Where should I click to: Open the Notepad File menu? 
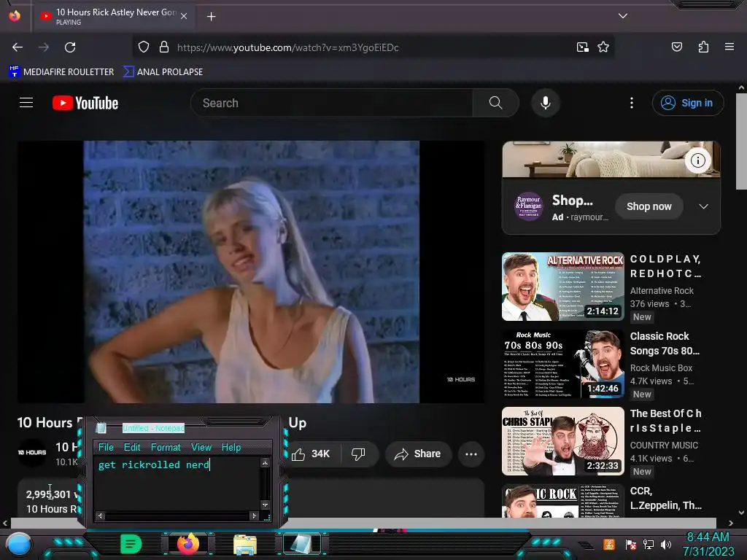coord(106,447)
